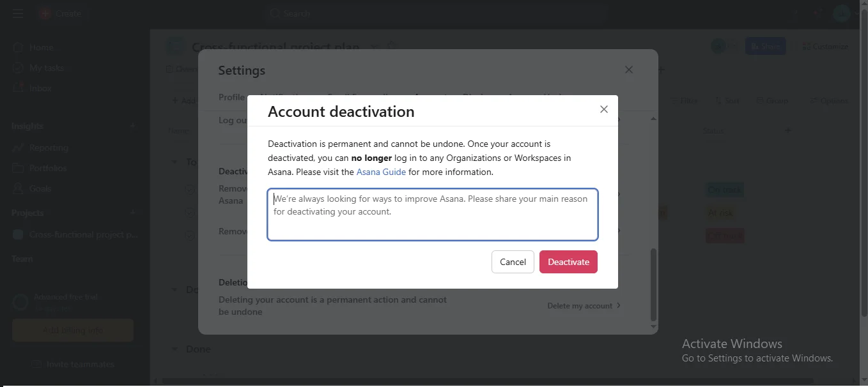Close the Account deactivation dialog
This screenshot has height=387, width=868.
pos(603,109)
